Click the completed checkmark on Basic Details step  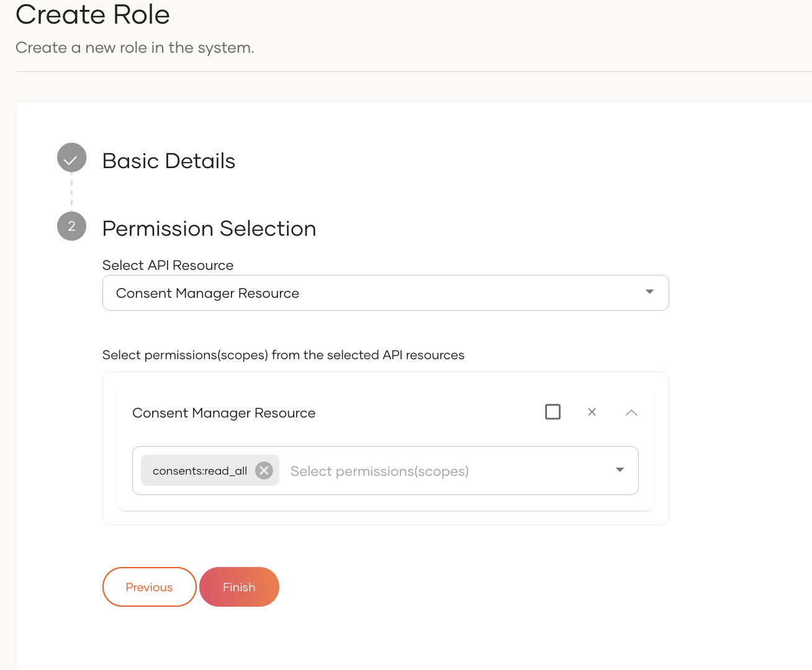pos(71,158)
